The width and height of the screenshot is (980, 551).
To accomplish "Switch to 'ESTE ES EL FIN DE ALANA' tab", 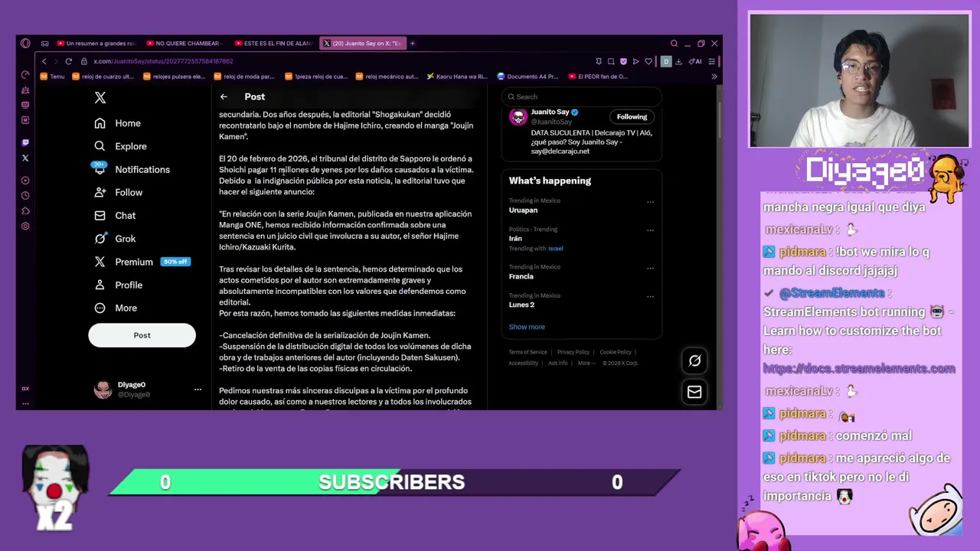I will [273, 44].
